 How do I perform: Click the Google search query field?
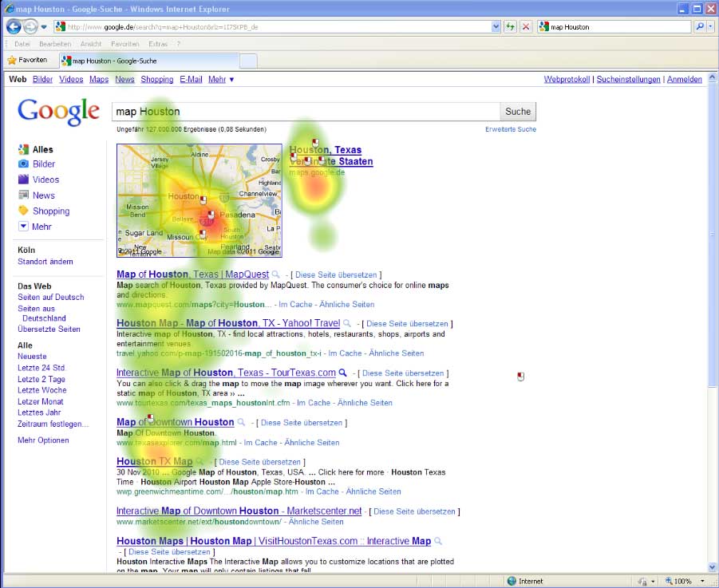click(x=306, y=112)
